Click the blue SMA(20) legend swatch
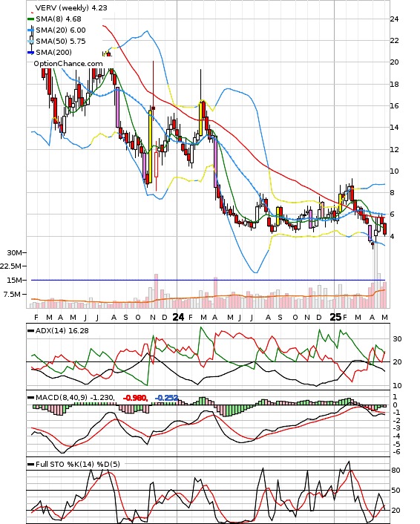Viewport: 420px width, 524px height. [x=30, y=30]
